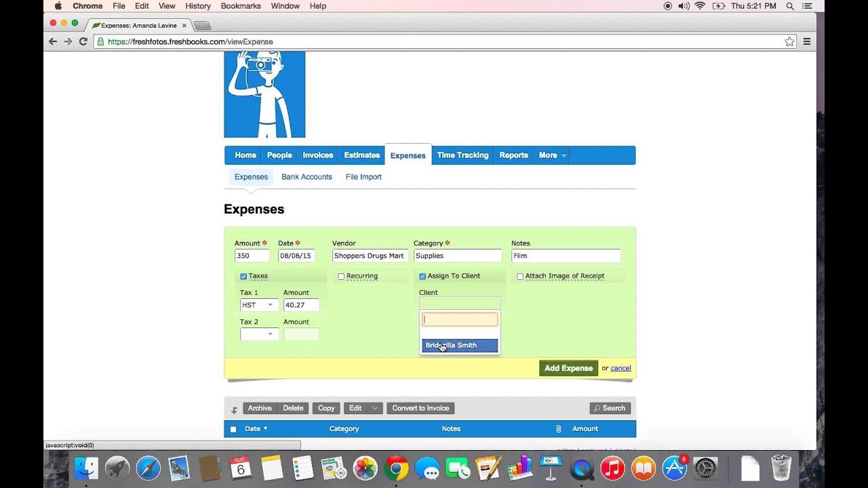The image size is (868, 488).
Task: Open Tax 1 HST dropdown
Action: tap(259, 305)
